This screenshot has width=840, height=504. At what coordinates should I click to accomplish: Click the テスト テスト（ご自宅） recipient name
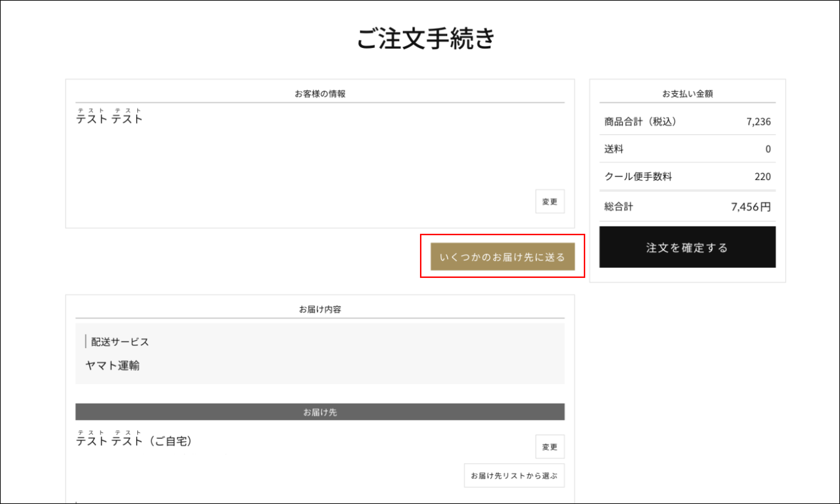pos(134,441)
